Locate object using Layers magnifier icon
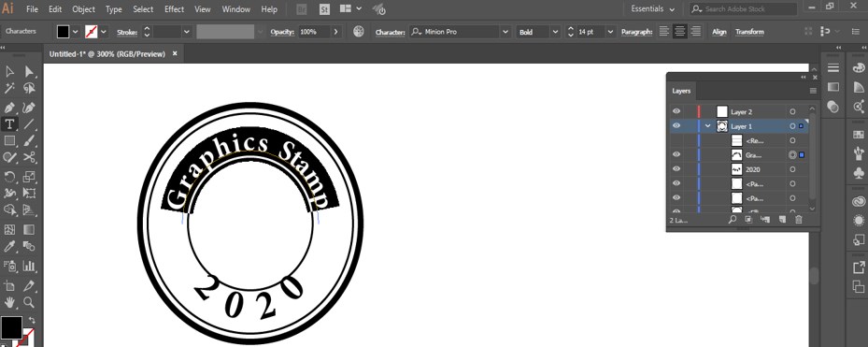Viewport: 868px width, 347px height. pos(733,220)
